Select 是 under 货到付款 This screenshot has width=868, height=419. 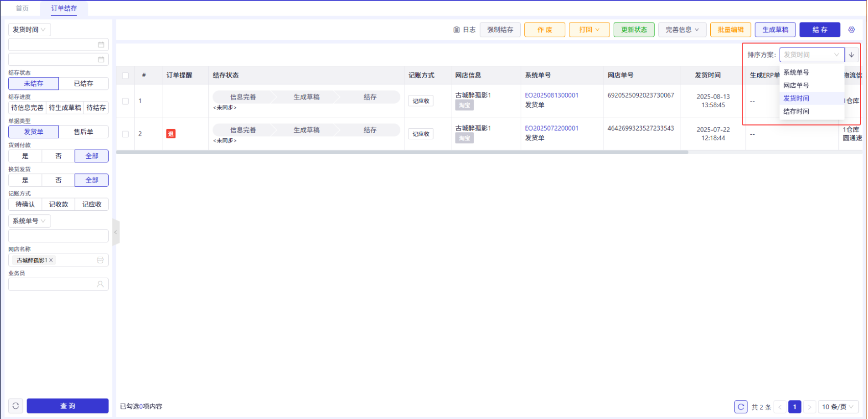coord(25,156)
